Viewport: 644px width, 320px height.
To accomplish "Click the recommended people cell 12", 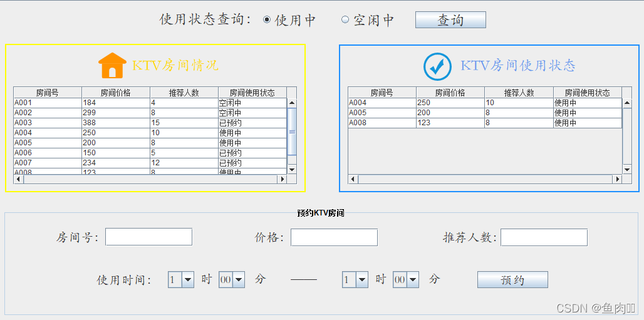I will [184, 163].
